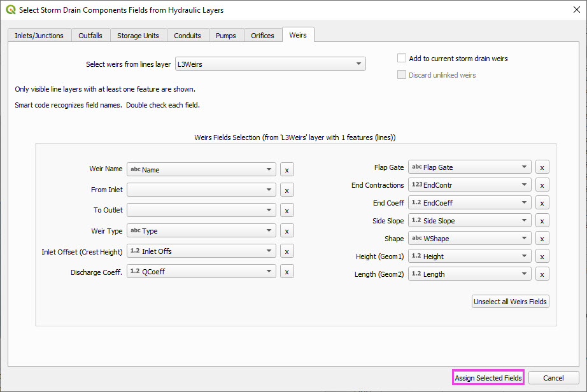This screenshot has height=392, width=587.
Task: Clear the From Inlet field with x
Action: (286, 190)
